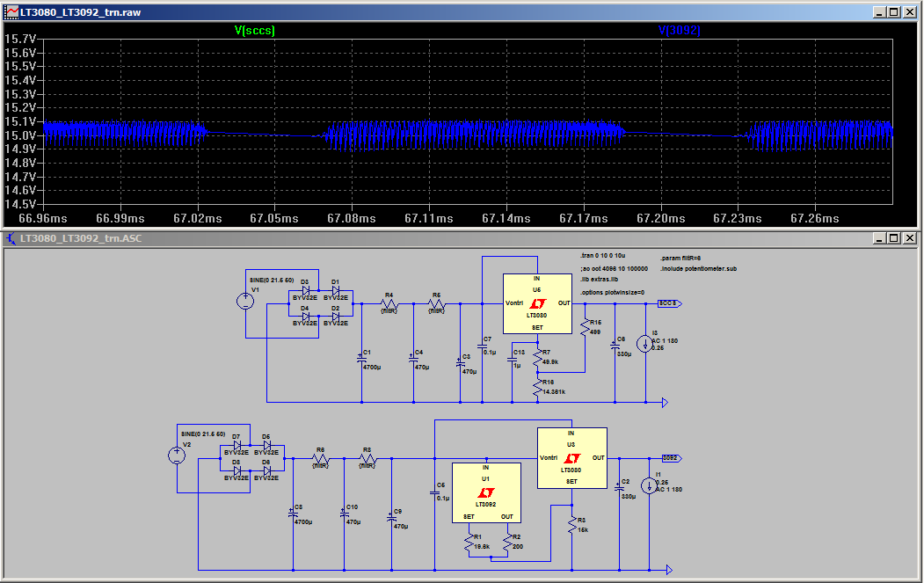Select the 0.1µ capacitor C5
The width and height of the screenshot is (924, 583).
point(435,492)
